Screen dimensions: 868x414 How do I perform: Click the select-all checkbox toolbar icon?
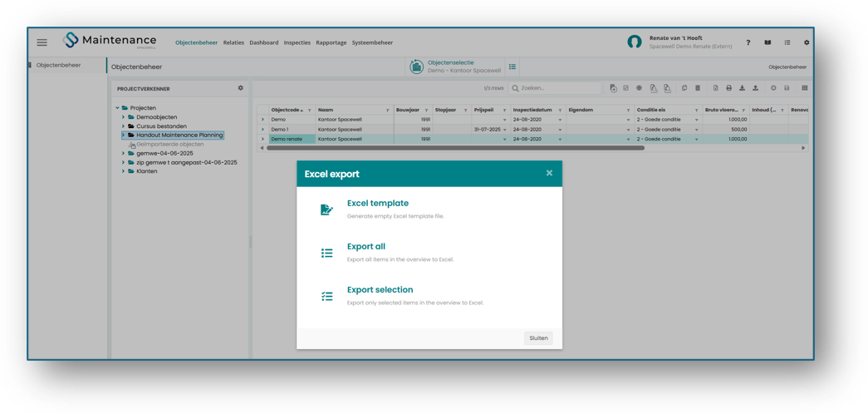click(x=626, y=88)
